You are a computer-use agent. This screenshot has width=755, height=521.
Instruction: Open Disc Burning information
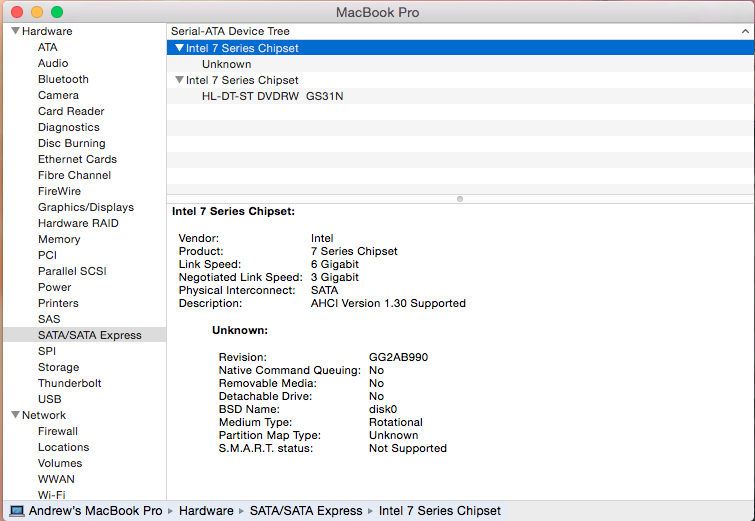72,143
